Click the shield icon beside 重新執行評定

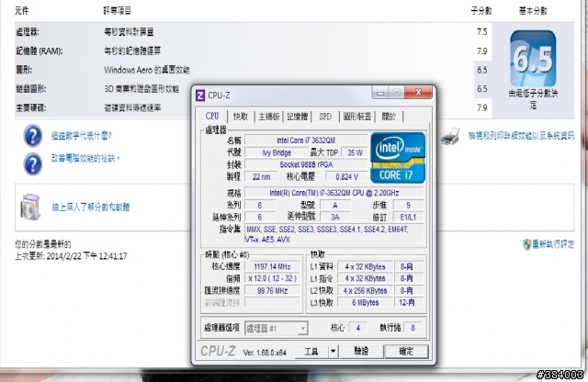click(526, 245)
